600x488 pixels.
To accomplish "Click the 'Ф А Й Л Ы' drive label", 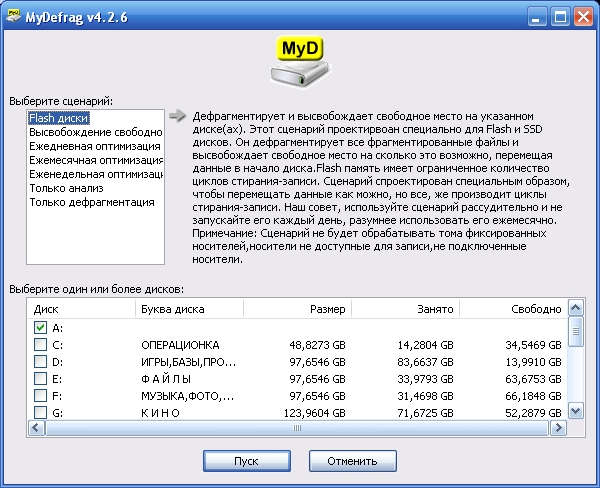I will (x=166, y=379).
